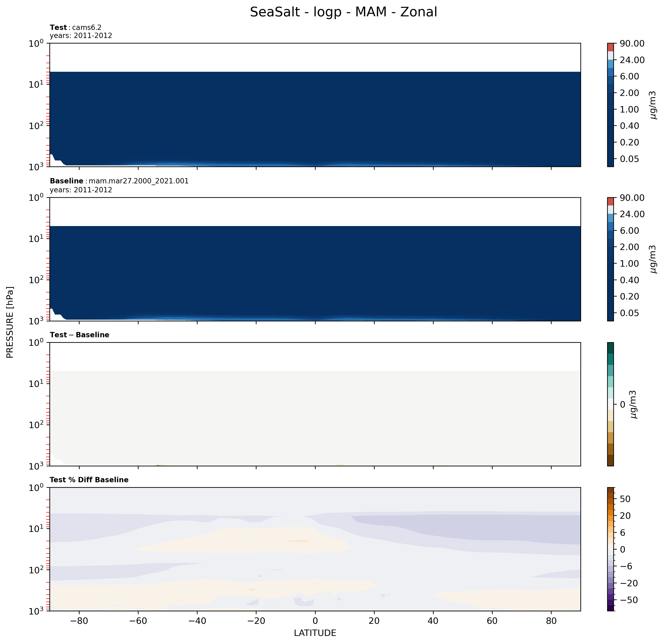Click the 0 label beside the Test − Baseline colorbar
Viewport: 664px width, 644px height.
[x=622, y=404]
